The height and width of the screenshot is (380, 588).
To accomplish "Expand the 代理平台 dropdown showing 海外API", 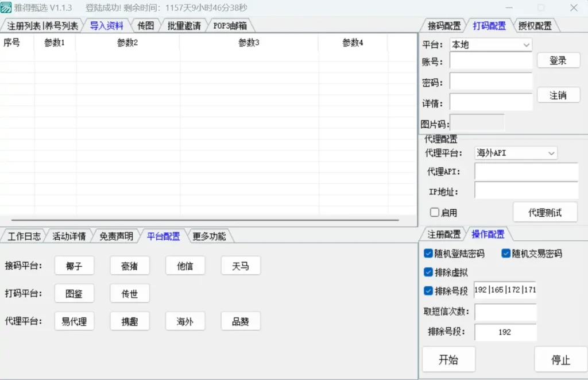I will [516, 153].
